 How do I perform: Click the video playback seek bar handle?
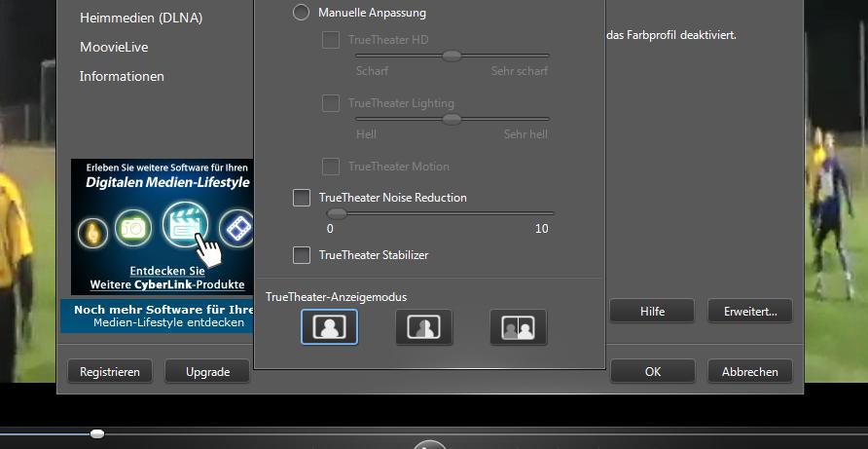97,433
